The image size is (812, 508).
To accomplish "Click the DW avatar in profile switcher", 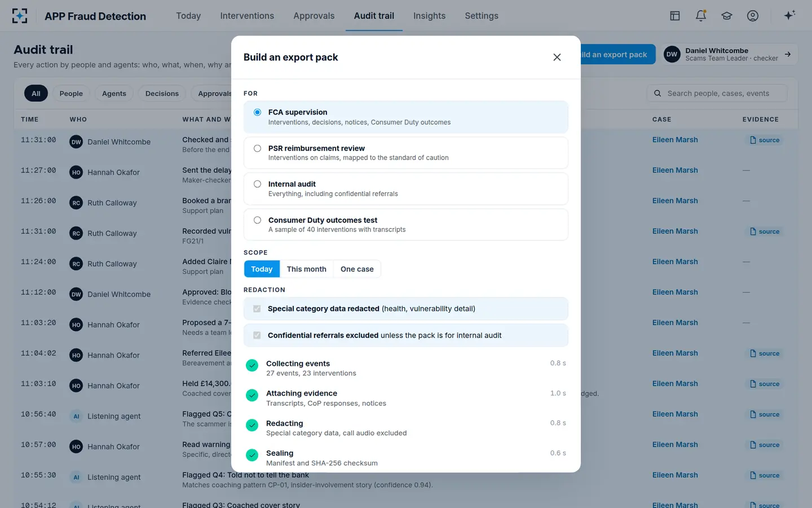I will pyautogui.click(x=672, y=54).
